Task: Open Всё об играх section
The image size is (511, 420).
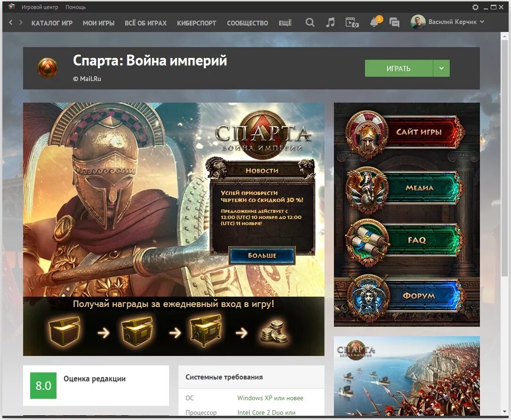Action: [x=146, y=23]
